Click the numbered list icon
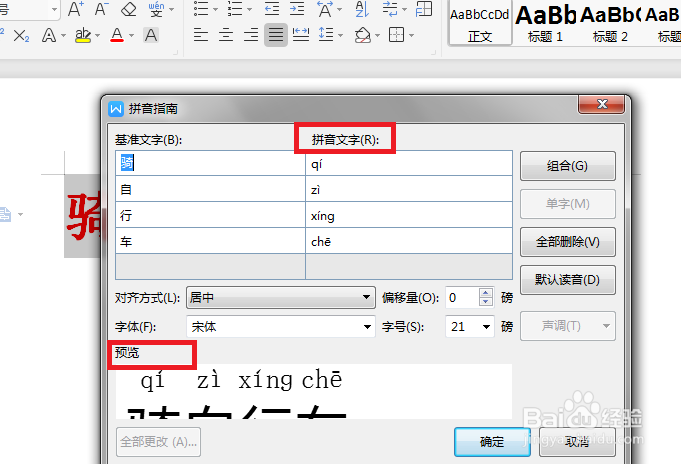The image size is (681, 464). pos(235,9)
